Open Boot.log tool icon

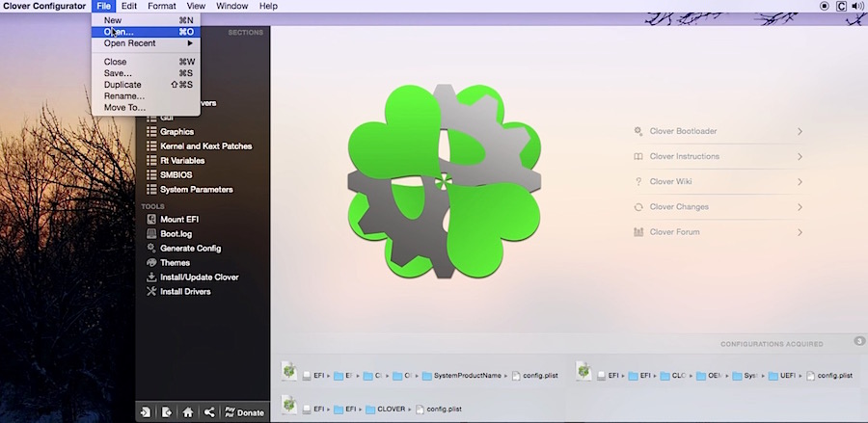tap(151, 233)
